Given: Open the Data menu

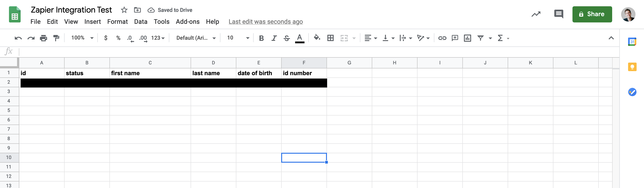Looking at the screenshot, I should (x=141, y=22).
